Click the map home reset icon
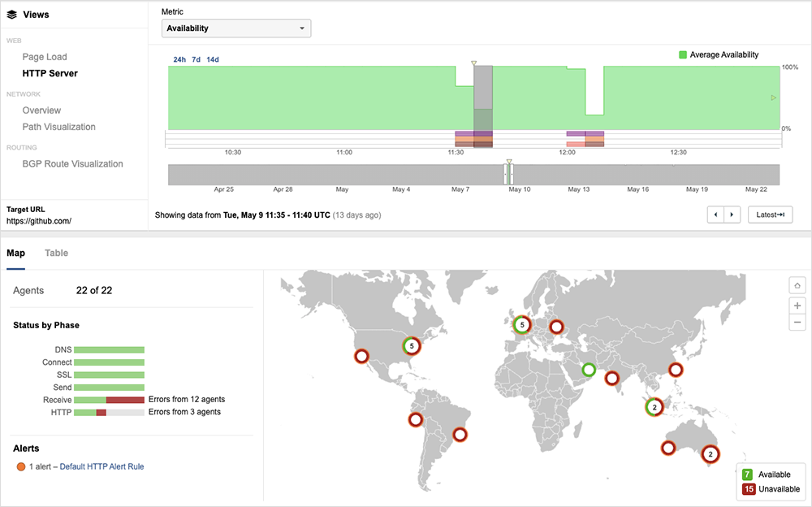 [797, 285]
